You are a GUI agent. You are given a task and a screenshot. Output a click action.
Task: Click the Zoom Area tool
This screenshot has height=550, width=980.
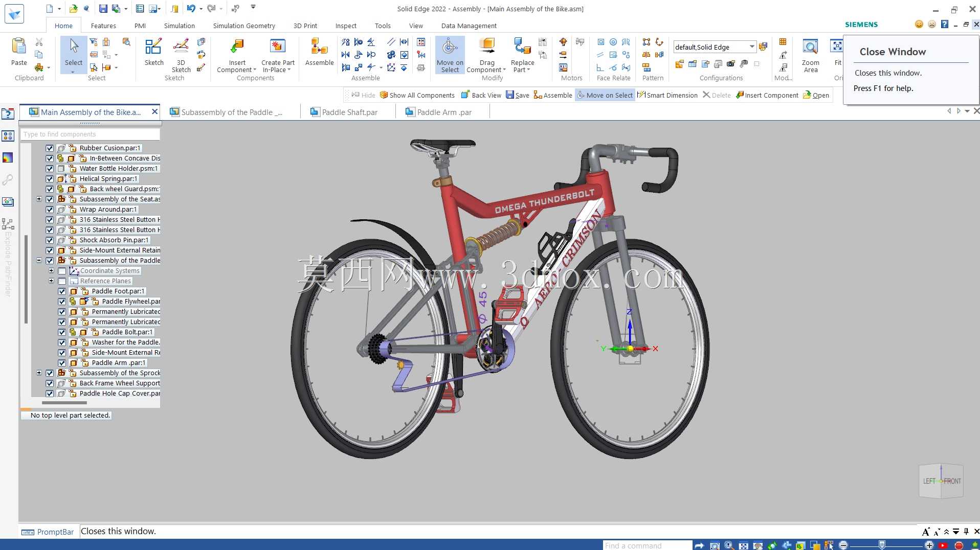810,55
